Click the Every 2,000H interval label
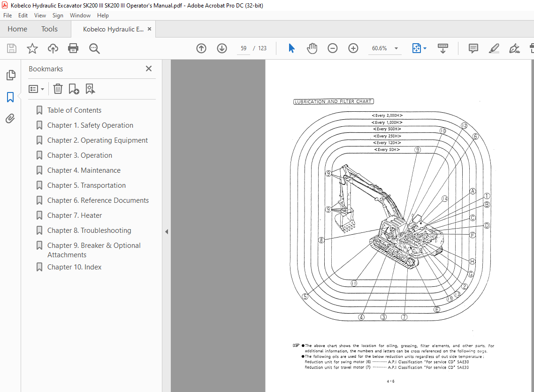 pos(387,115)
